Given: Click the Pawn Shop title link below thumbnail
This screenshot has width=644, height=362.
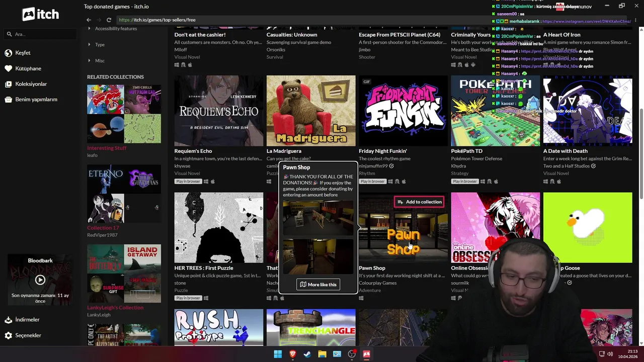Looking at the screenshot, I should click(x=372, y=268).
